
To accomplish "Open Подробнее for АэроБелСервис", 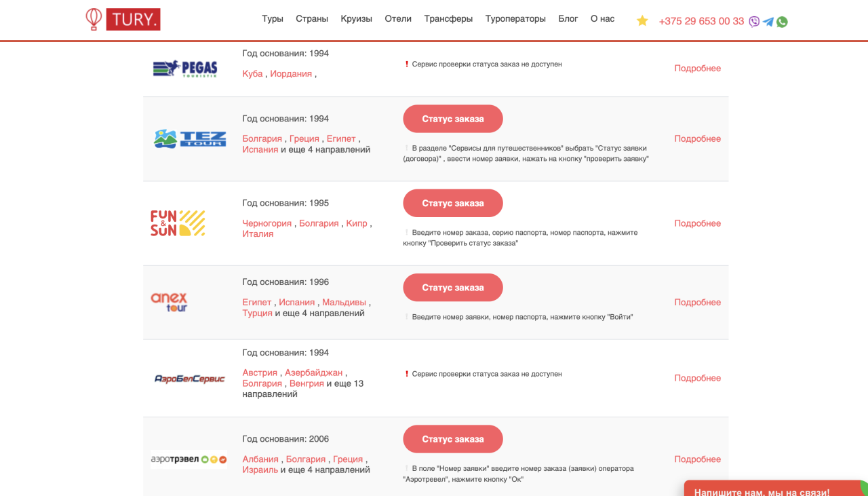I will tap(697, 378).
